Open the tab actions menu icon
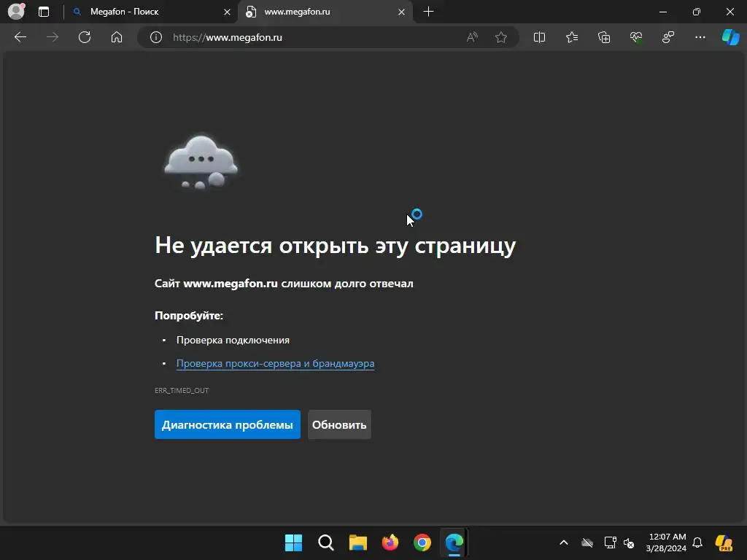Image resolution: width=747 pixels, height=560 pixels. click(44, 12)
